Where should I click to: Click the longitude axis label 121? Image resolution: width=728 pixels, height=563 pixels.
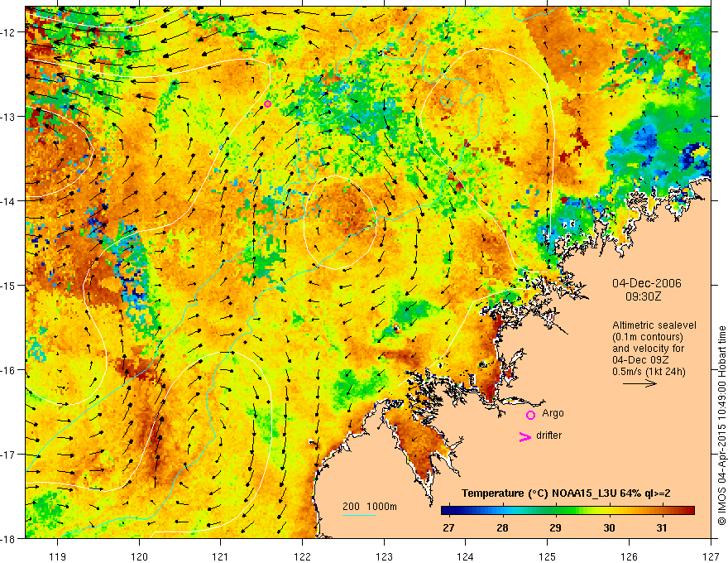(x=221, y=556)
